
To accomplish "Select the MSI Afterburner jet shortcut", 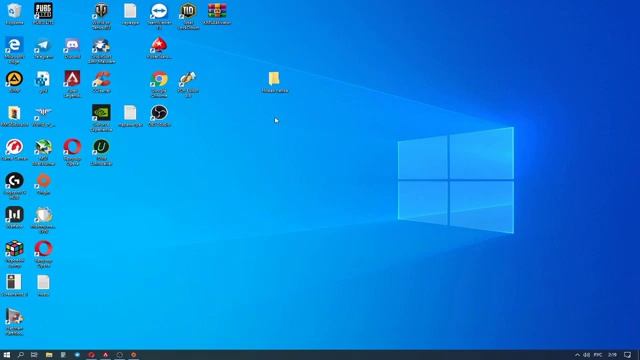I will click(43, 147).
